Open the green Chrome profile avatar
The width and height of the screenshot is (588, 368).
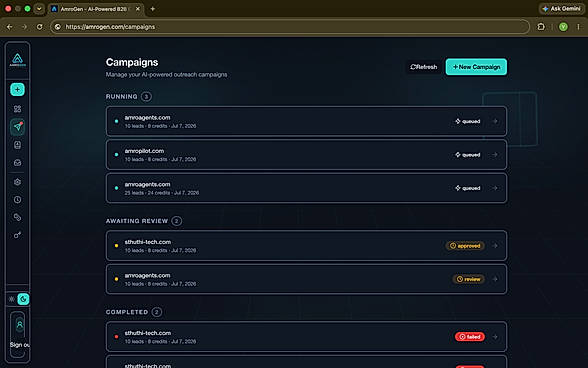[563, 27]
